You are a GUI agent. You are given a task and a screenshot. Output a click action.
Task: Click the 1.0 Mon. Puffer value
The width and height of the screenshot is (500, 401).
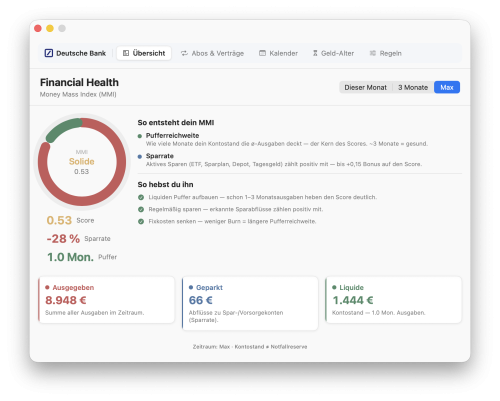[x=70, y=257]
